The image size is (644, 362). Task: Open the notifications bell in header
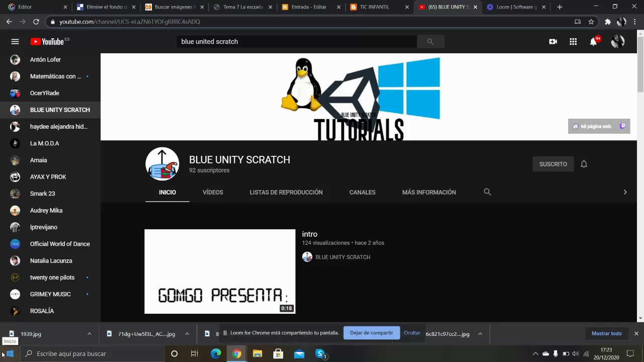pos(594,42)
